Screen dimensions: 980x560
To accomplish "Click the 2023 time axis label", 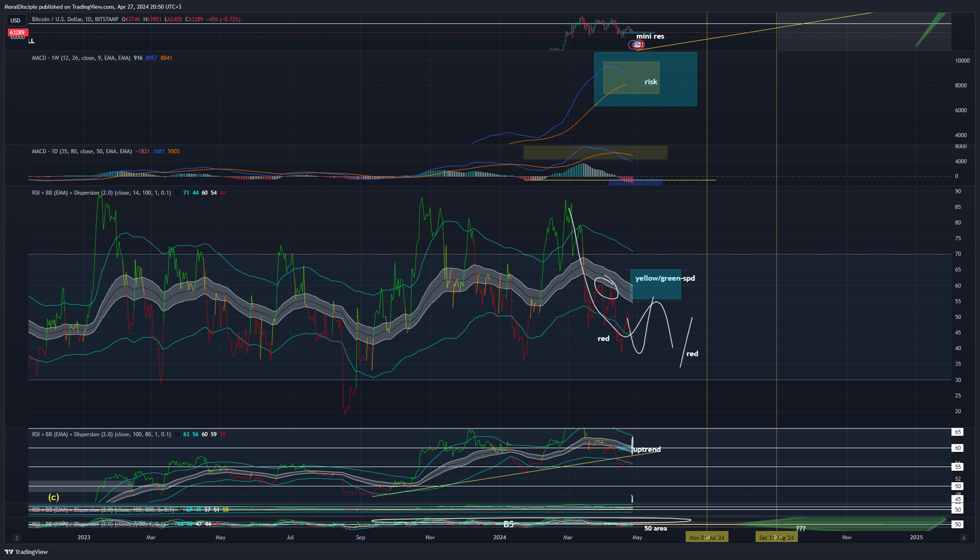I will point(84,537).
